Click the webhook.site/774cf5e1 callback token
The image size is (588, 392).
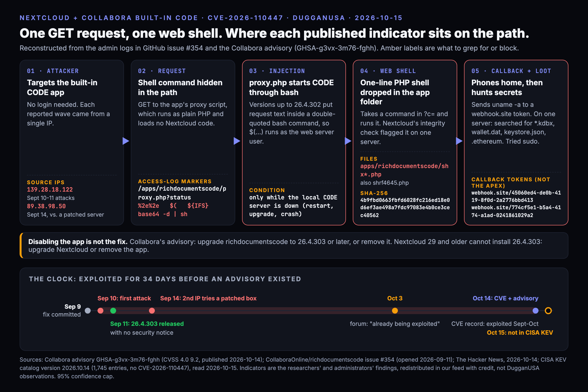pos(516,211)
